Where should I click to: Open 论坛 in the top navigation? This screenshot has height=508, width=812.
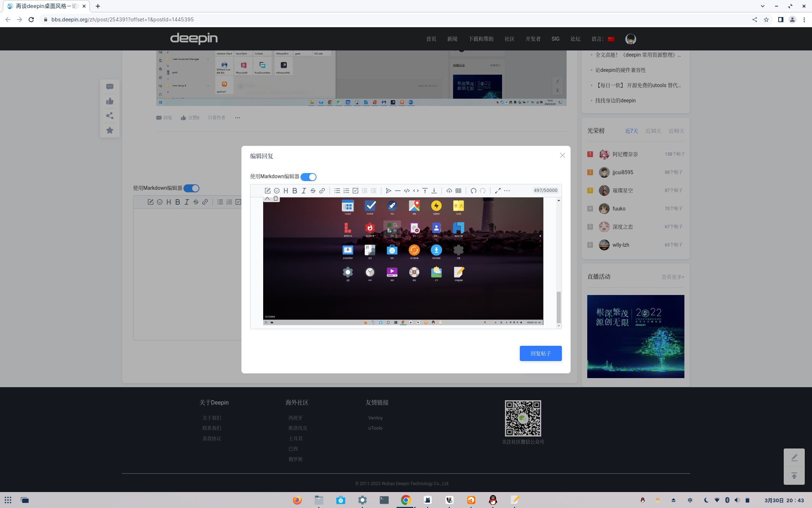[575, 39]
